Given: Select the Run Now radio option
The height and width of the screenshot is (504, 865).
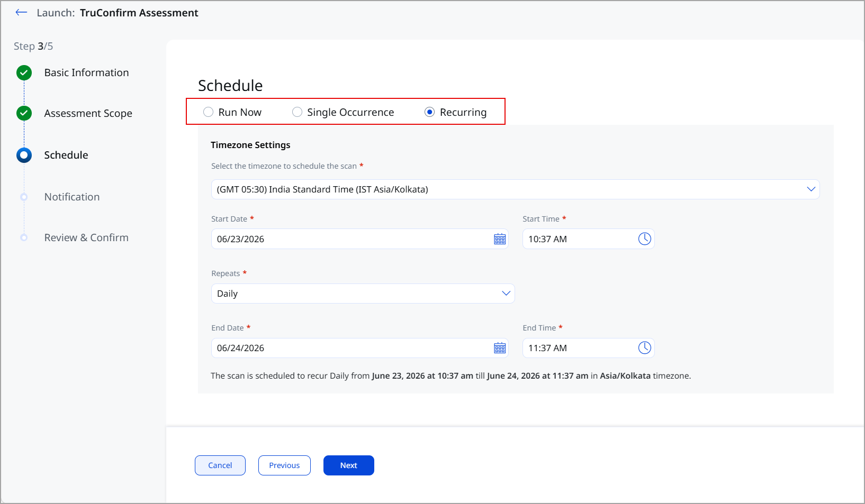Looking at the screenshot, I should pyautogui.click(x=209, y=112).
